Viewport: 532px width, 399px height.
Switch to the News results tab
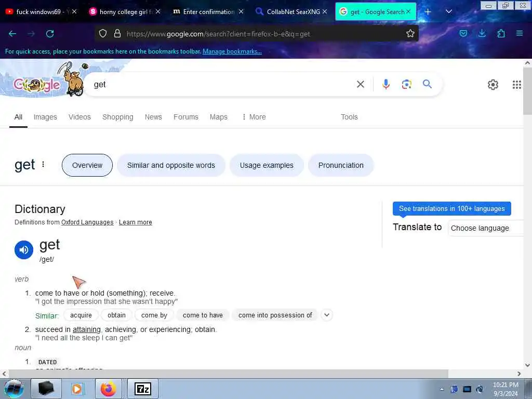pos(153,117)
